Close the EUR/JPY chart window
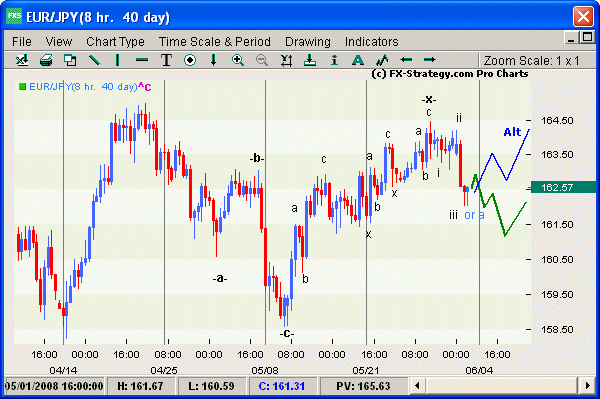The width and height of the screenshot is (600, 399). tap(583, 16)
